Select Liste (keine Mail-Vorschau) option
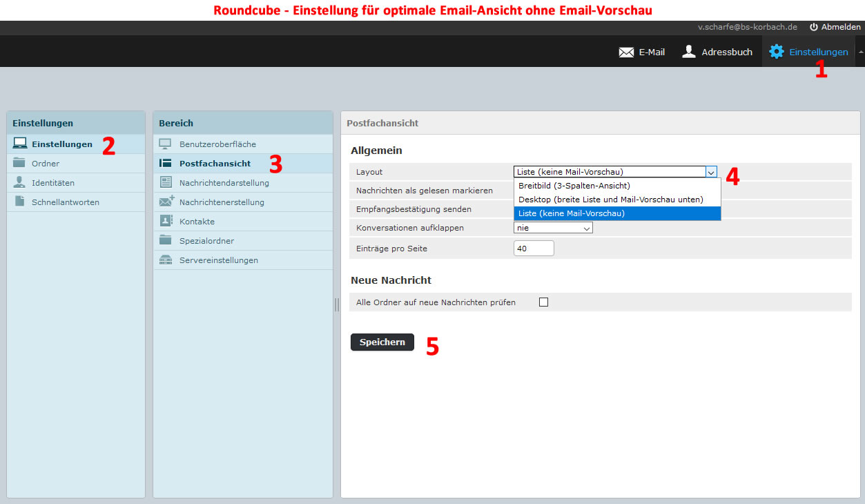The width and height of the screenshot is (865, 504). [x=617, y=213]
